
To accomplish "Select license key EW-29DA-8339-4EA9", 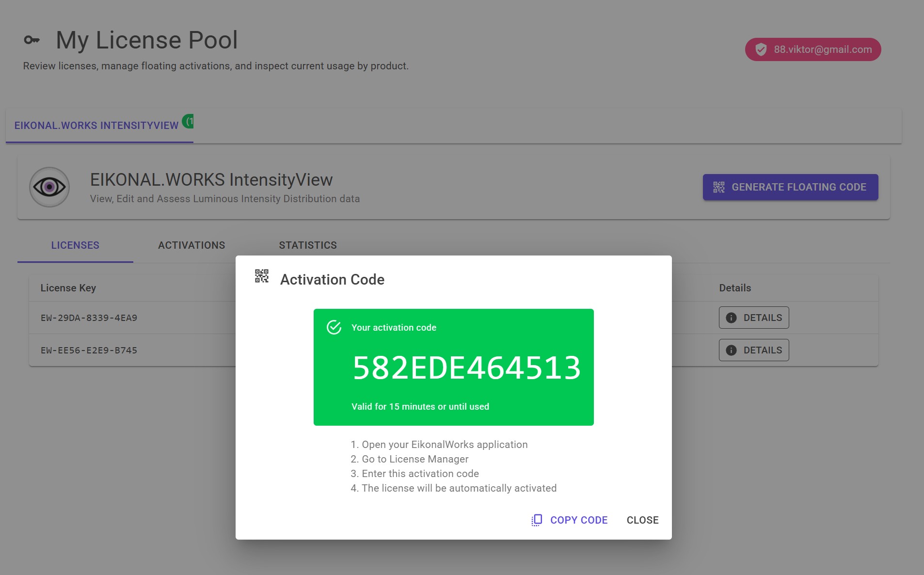I will click(x=89, y=318).
